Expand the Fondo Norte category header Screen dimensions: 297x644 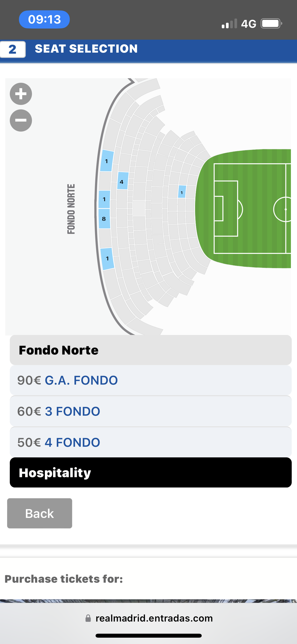point(150,350)
